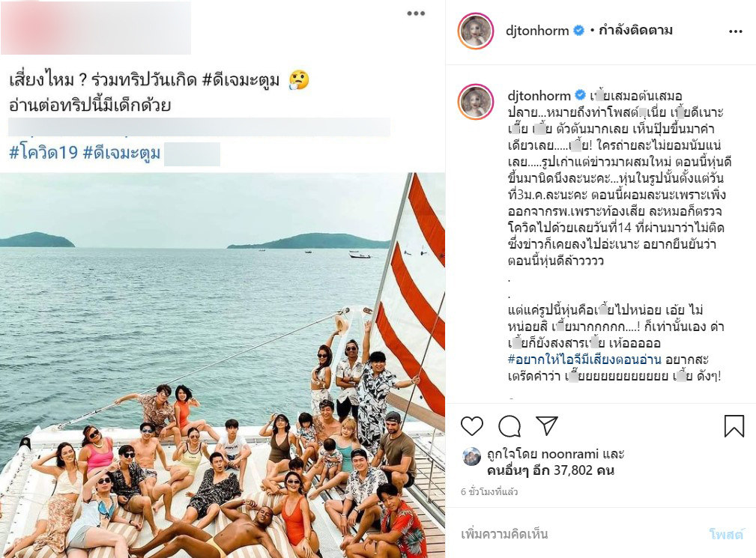This screenshot has width=756, height=558.
Task: Open djtonhorm header profile picture
Action: coord(475,31)
